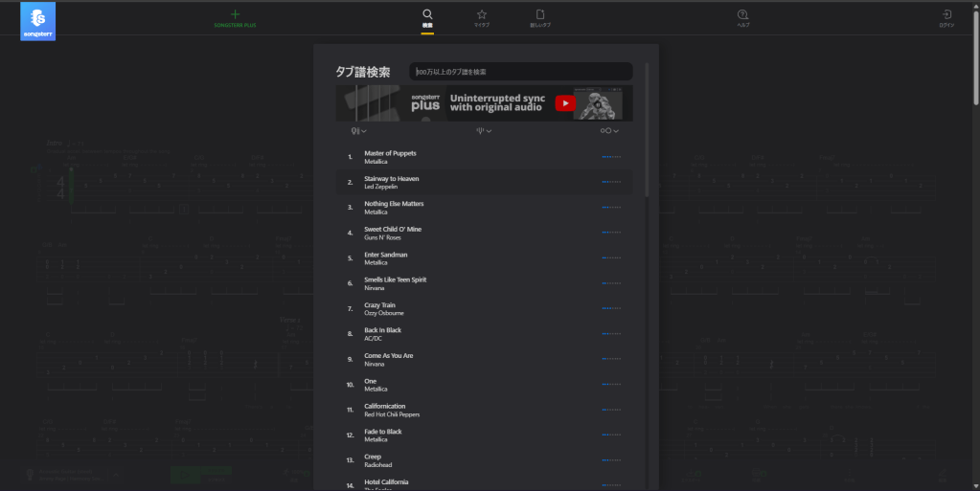The width and height of the screenshot is (980, 491).
Task: Open the help question mark icon
Action: coord(742,15)
